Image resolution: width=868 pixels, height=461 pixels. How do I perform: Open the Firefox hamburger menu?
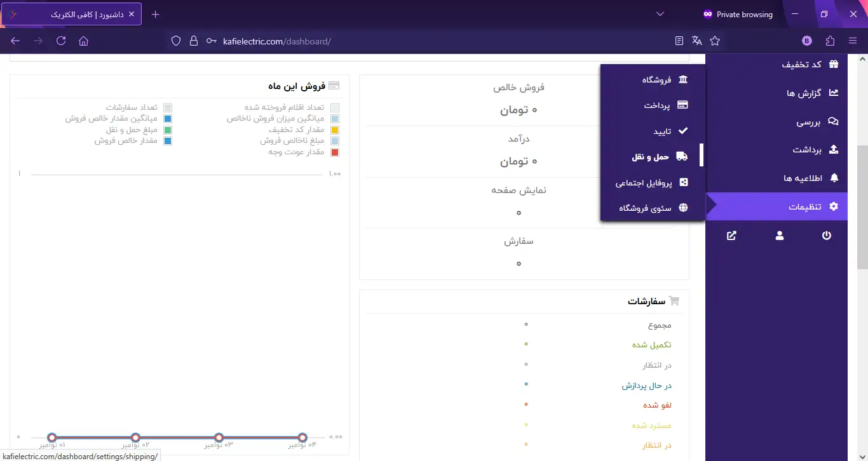(x=853, y=40)
